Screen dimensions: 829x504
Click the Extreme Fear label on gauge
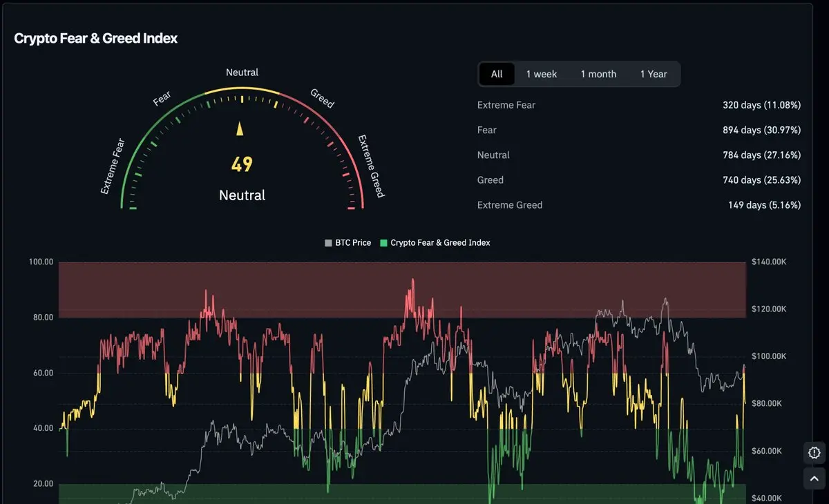coord(113,166)
